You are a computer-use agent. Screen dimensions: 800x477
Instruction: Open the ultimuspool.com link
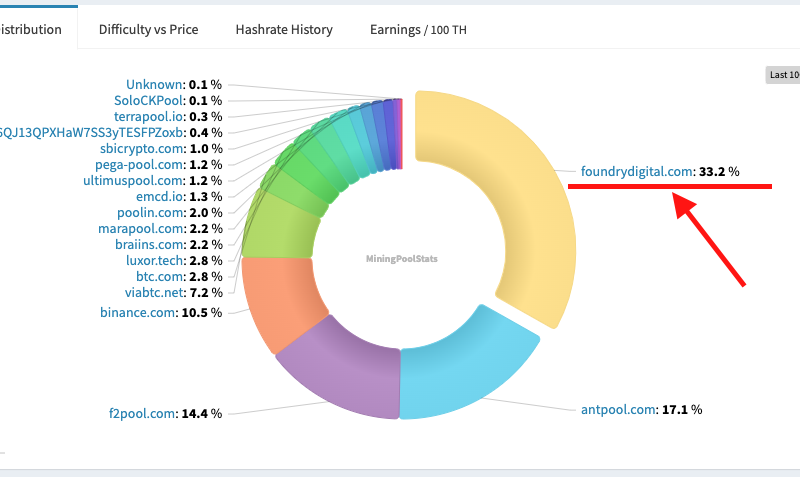point(133,181)
